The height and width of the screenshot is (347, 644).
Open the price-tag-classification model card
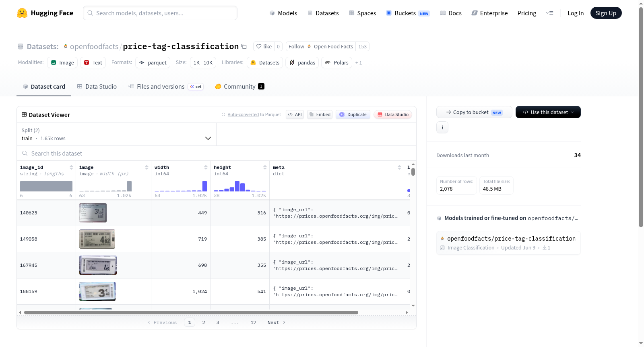coord(508,243)
